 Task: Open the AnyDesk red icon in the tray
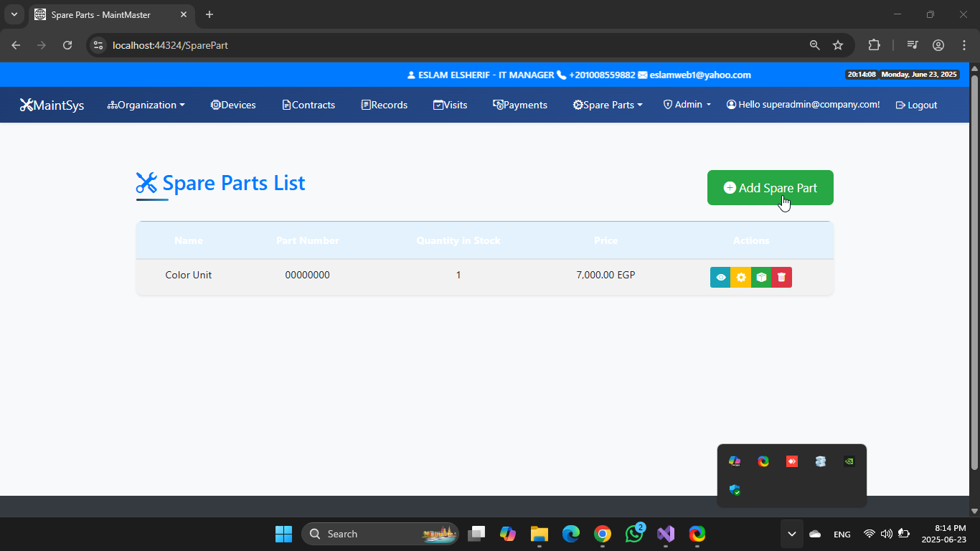point(792,461)
